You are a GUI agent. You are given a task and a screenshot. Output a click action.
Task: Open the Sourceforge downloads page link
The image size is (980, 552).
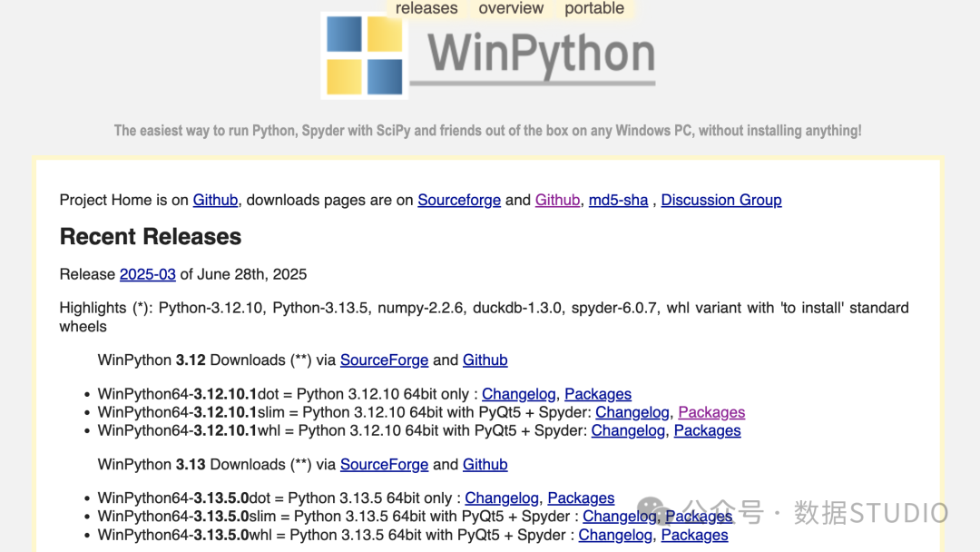459,200
